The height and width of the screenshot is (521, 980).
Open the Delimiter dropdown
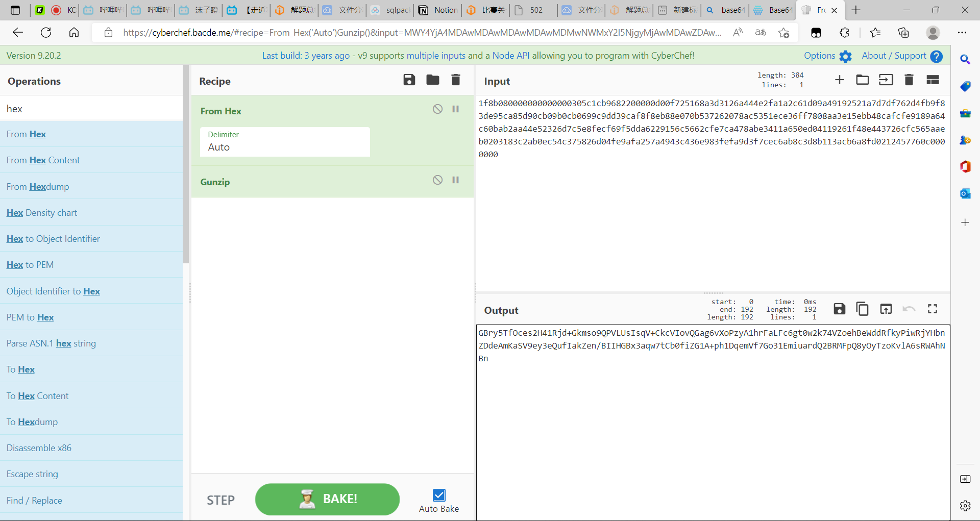pyautogui.click(x=285, y=142)
